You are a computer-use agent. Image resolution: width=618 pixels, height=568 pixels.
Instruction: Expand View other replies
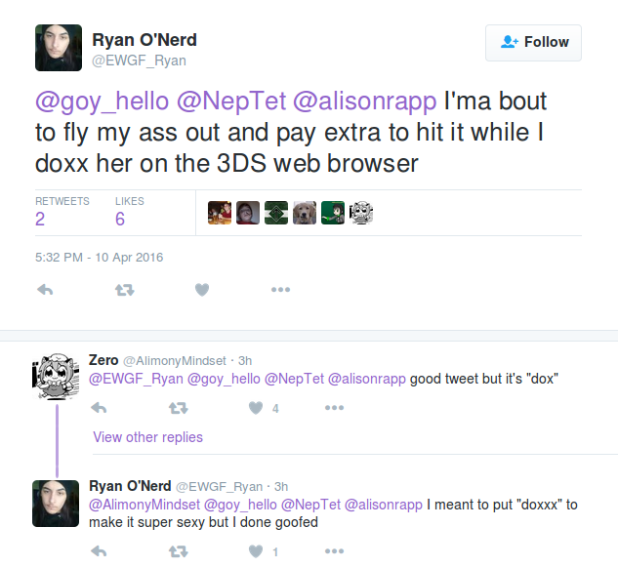point(148,437)
